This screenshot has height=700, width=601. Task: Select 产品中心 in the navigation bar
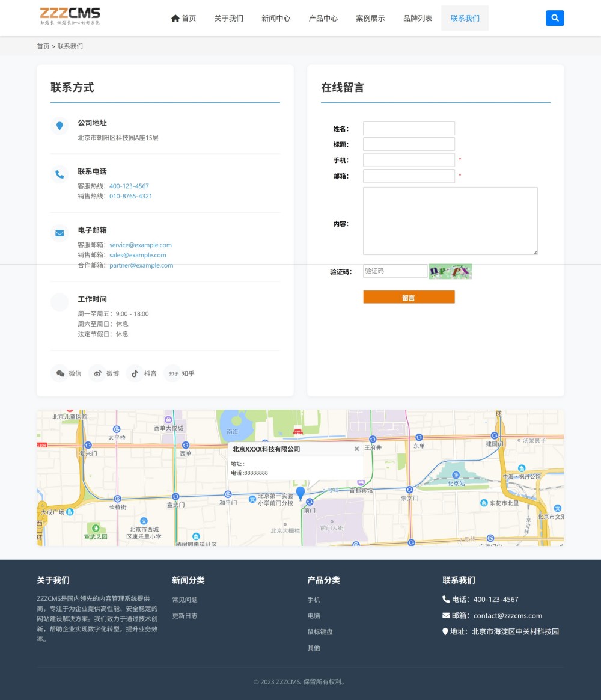pos(323,18)
